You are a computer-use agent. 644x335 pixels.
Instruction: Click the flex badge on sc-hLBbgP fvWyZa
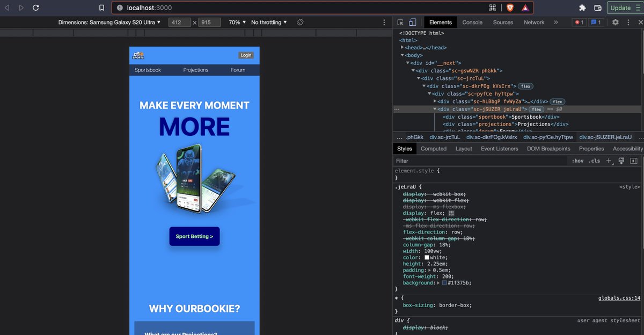click(x=558, y=101)
